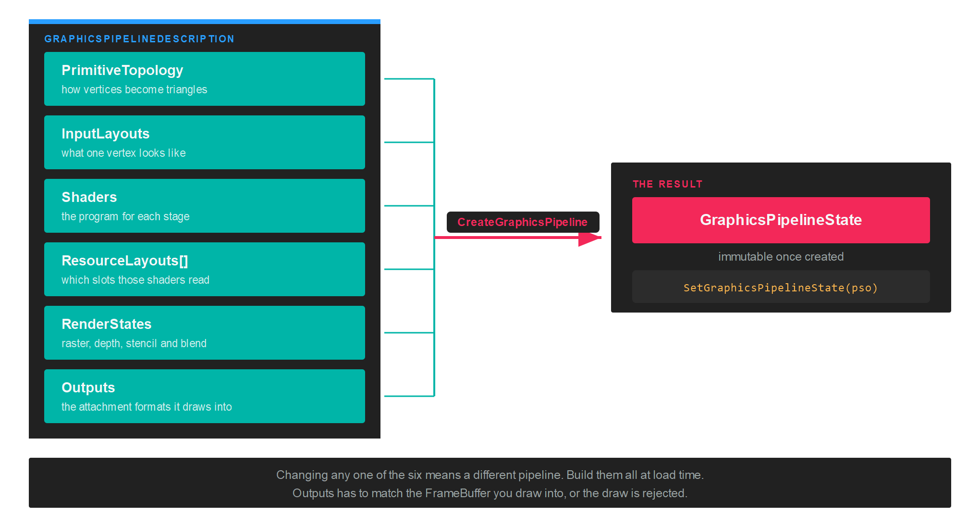Select the ResourceLayouts[] card
The height and width of the screenshot is (527, 980).
coord(205,269)
